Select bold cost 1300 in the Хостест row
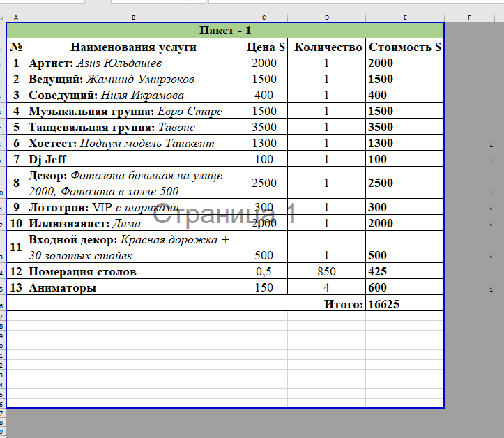504x438 pixels. (405, 143)
